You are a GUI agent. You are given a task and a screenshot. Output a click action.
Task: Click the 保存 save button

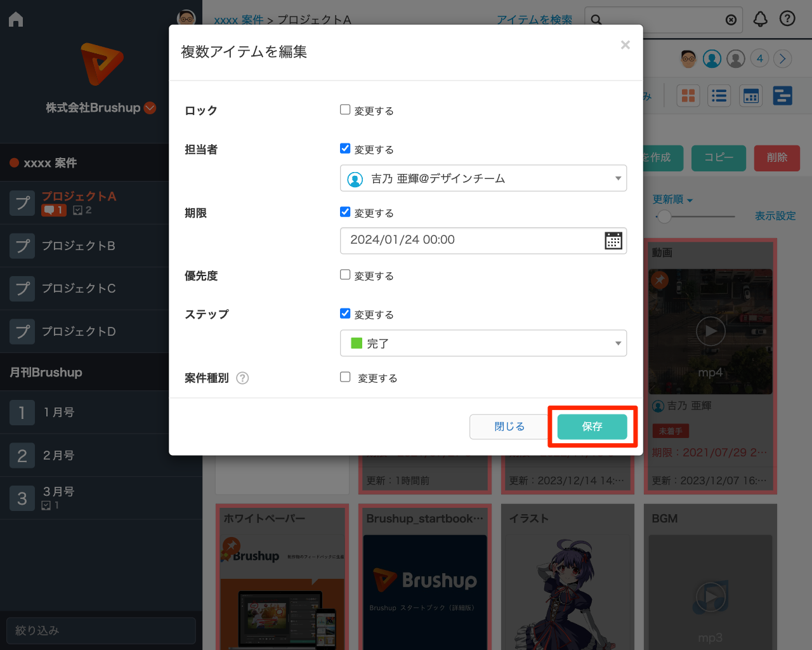(x=593, y=427)
